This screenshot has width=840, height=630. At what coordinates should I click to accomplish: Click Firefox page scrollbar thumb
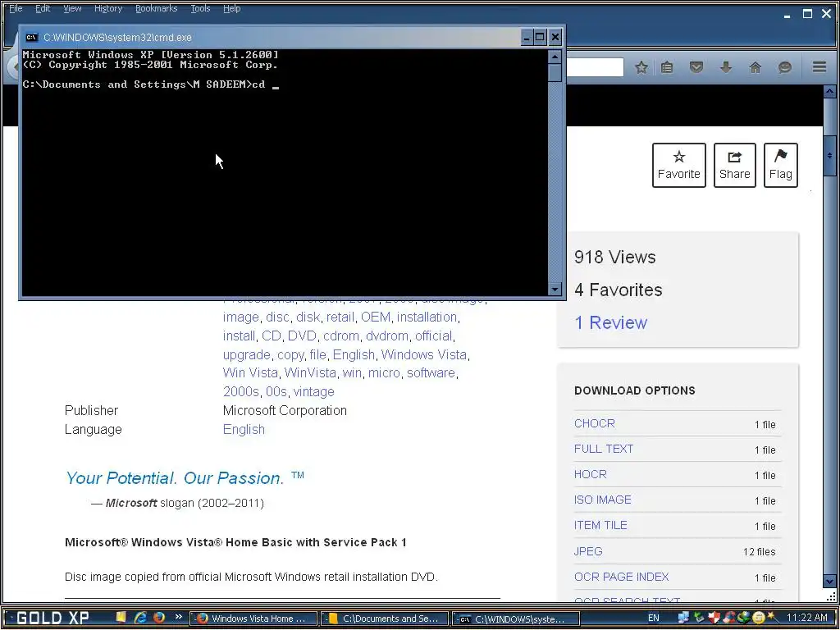pos(829,156)
